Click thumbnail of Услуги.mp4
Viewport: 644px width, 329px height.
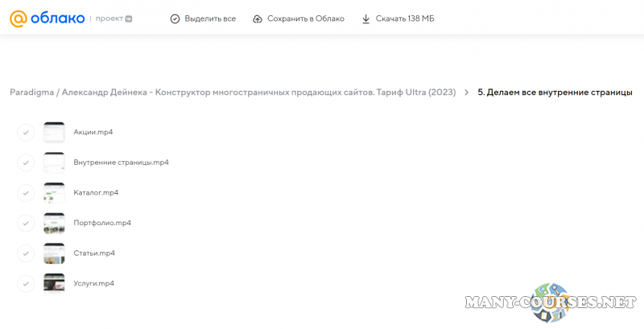[x=54, y=284]
